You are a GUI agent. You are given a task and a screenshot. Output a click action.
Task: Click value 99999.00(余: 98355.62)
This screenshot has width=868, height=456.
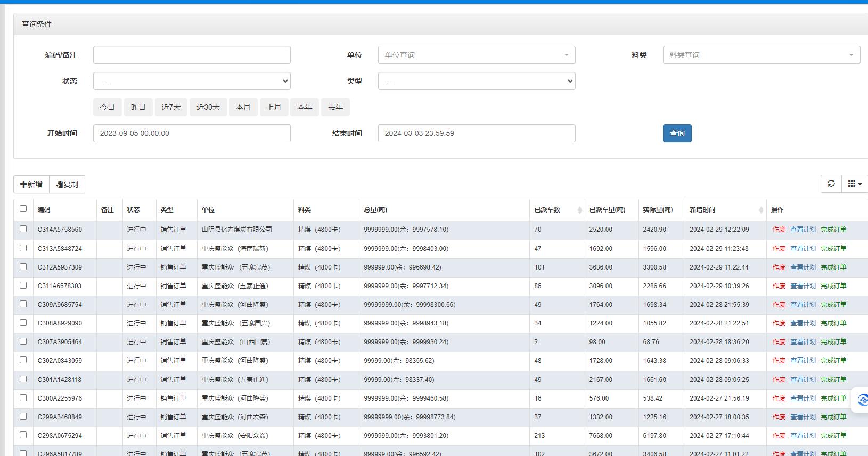coord(399,361)
